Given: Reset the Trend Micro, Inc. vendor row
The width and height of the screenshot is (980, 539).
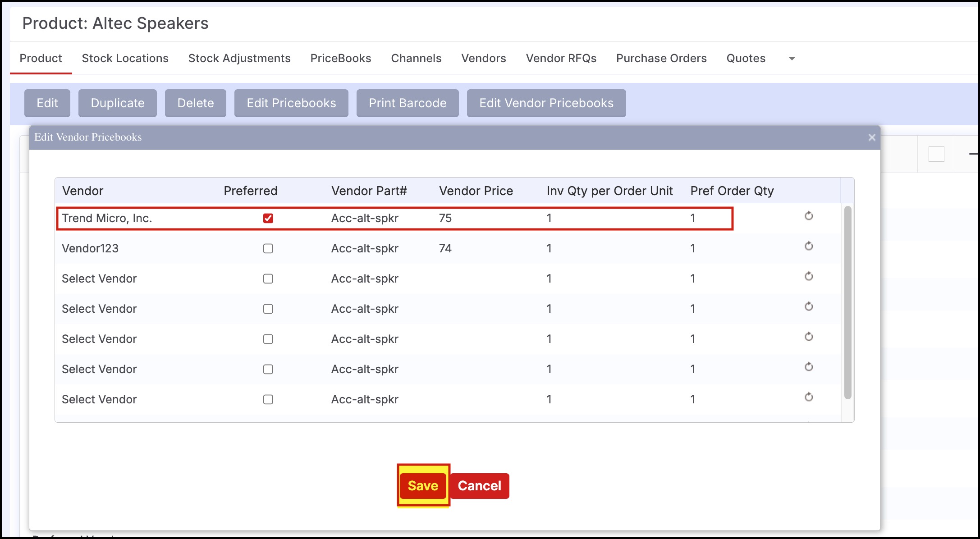Looking at the screenshot, I should click(809, 216).
